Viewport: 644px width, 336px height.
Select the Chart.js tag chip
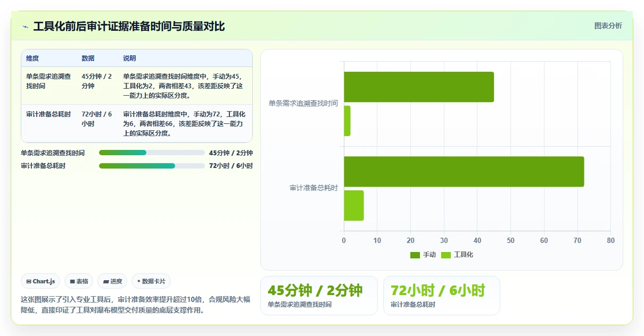pyautogui.click(x=40, y=281)
